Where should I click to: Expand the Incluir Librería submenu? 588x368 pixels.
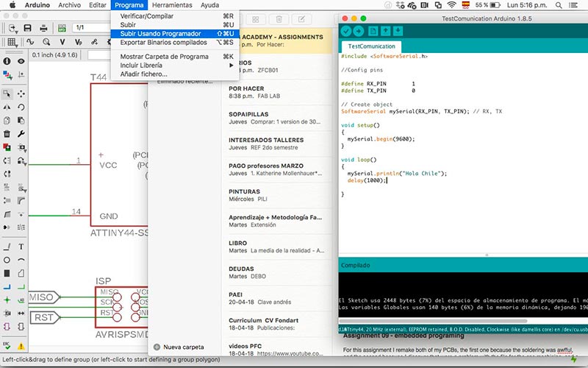point(175,66)
